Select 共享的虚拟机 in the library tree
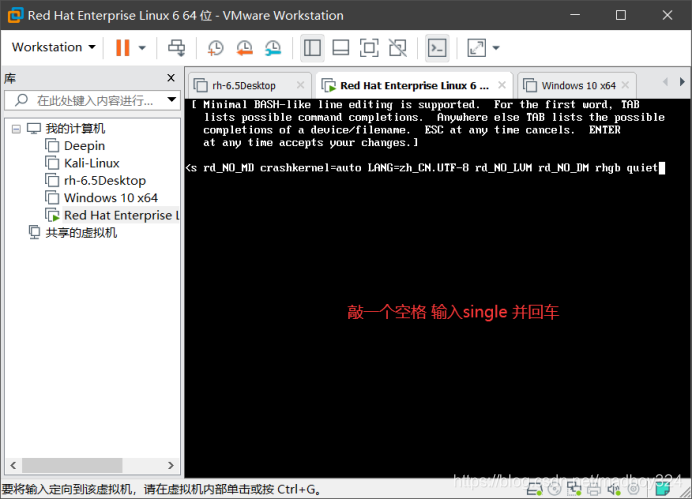 pos(81,233)
